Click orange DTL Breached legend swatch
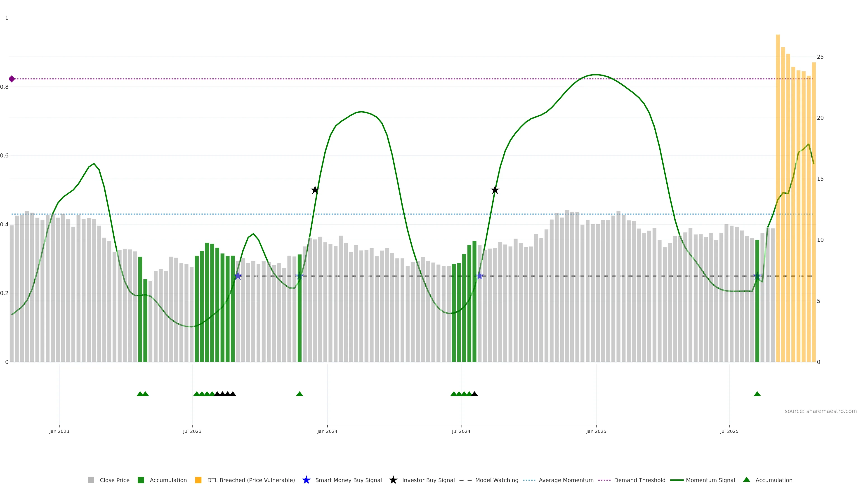This screenshot has height=488, width=868. (x=198, y=480)
